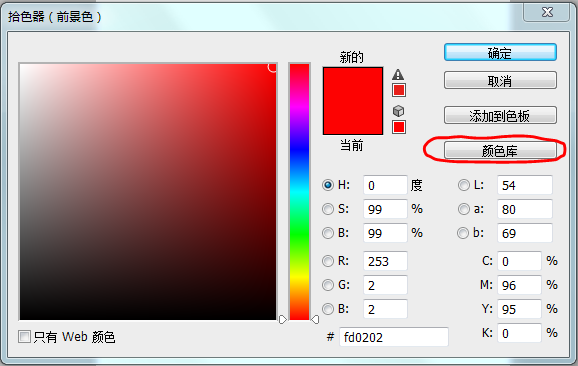This screenshot has width=578, height=366.
Task: Open the 颜色库 color libraries button
Action: [x=500, y=150]
